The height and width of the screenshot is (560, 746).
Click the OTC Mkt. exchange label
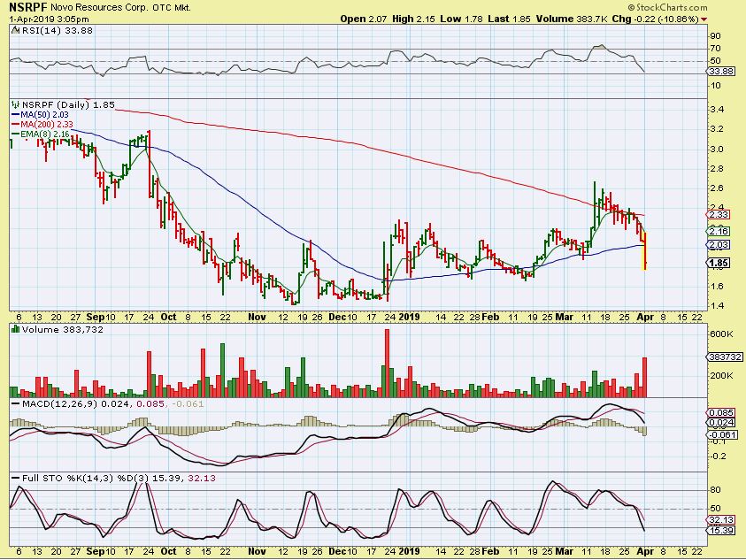coord(172,8)
